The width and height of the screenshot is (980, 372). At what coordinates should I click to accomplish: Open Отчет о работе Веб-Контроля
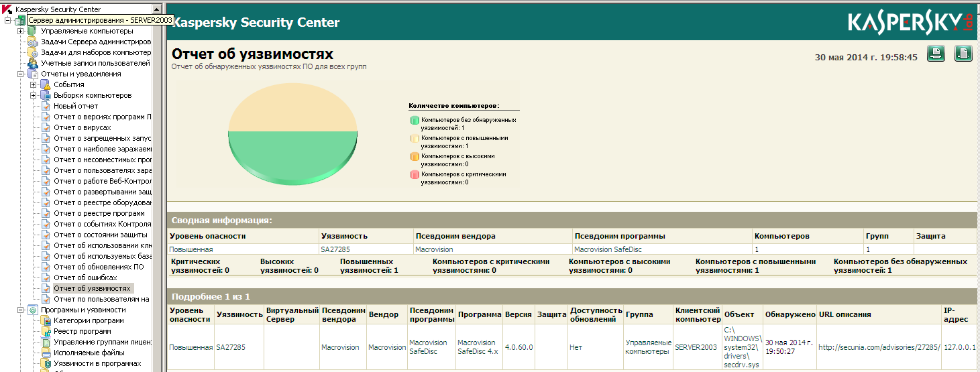[103, 181]
